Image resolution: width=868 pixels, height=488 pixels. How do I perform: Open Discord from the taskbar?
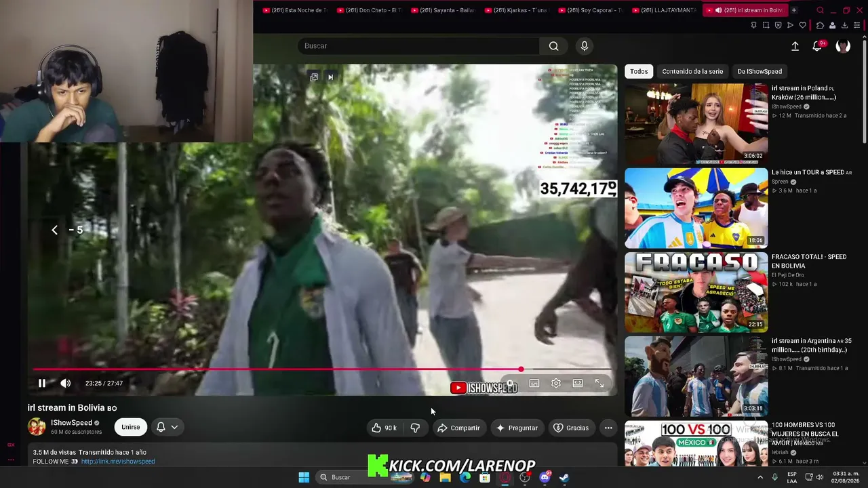[545, 477]
